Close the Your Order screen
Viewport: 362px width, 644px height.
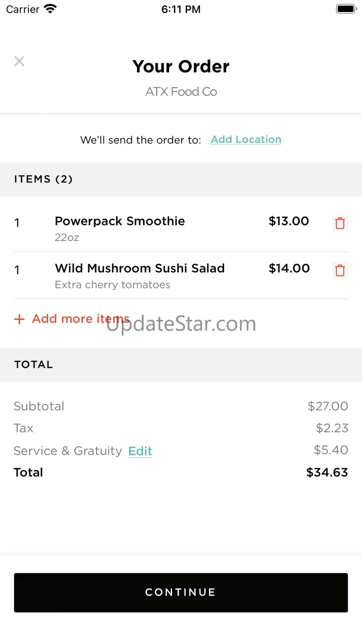pyautogui.click(x=19, y=61)
